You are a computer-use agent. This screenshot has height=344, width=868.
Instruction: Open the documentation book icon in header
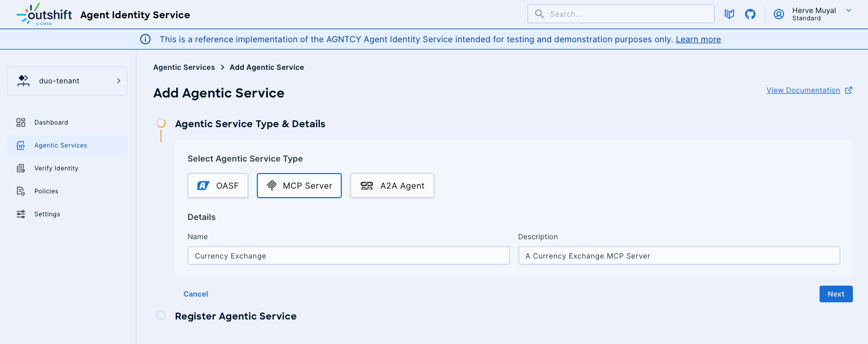tap(729, 14)
